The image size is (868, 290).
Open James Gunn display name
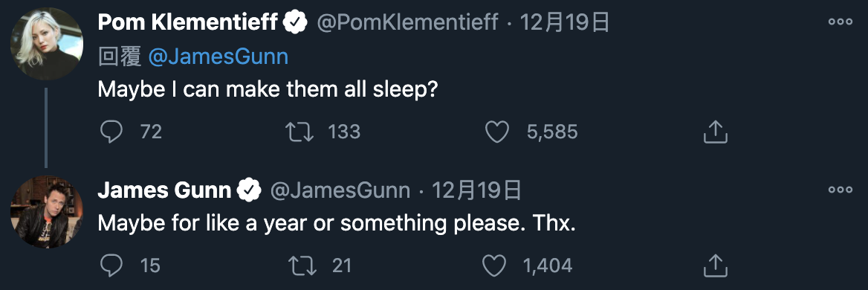tap(163, 190)
